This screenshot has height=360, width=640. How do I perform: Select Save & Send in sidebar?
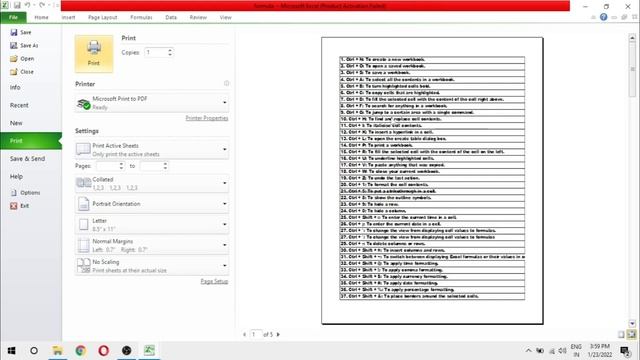pos(27,158)
